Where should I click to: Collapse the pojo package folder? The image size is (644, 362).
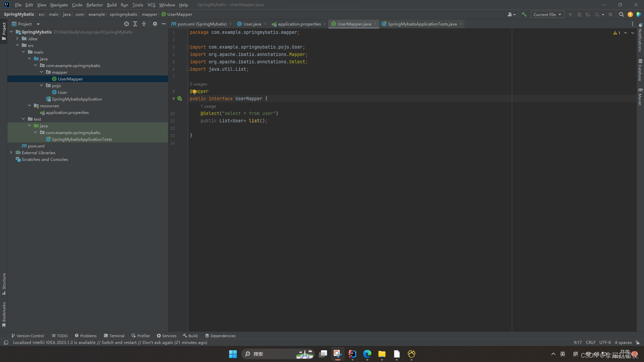tap(42, 85)
